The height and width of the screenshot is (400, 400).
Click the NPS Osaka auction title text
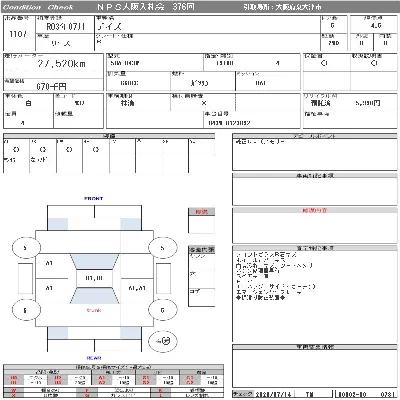point(146,7)
